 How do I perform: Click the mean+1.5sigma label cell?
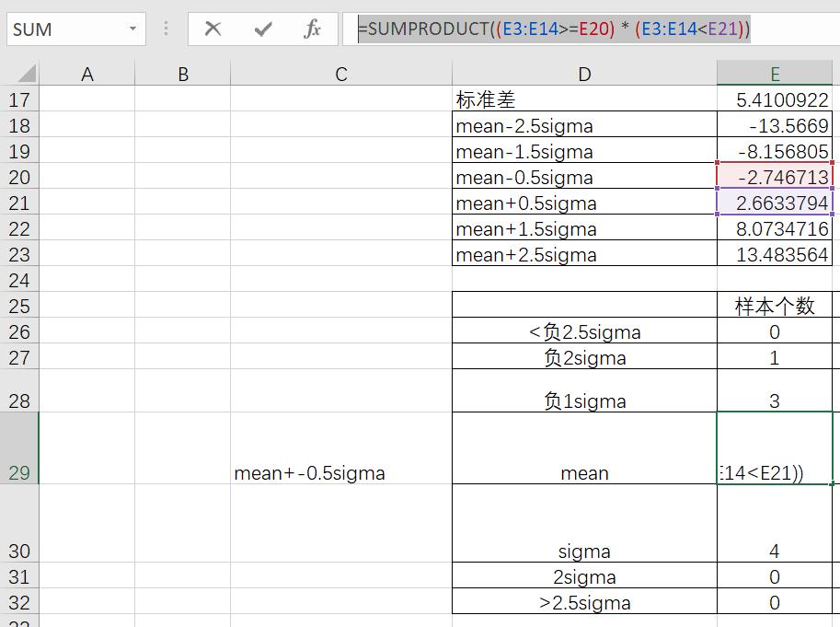584,227
